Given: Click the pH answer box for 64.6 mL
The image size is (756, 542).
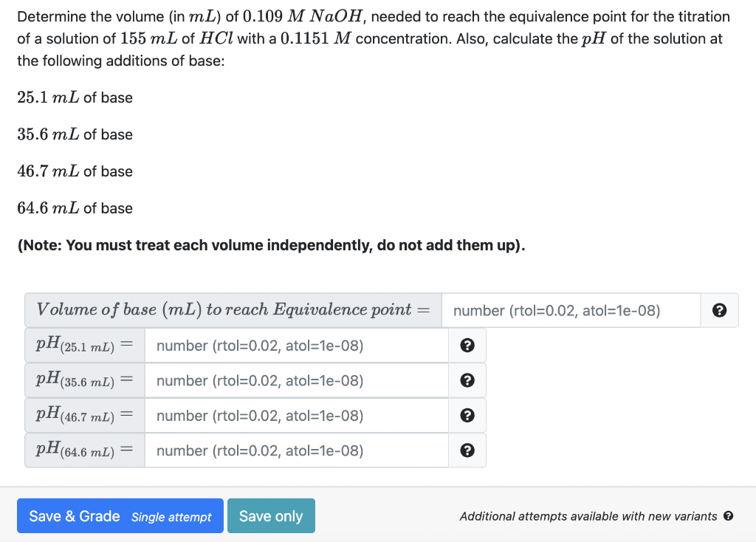Looking at the screenshot, I should 295,450.
